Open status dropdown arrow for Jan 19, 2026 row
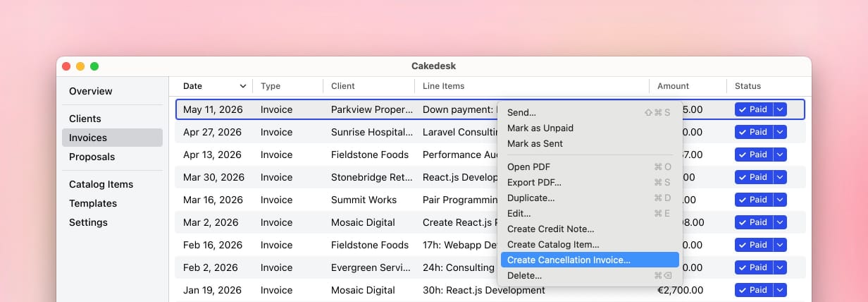Image resolution: width=868 pixels, height=302 pixels. (x=780, y=290)
